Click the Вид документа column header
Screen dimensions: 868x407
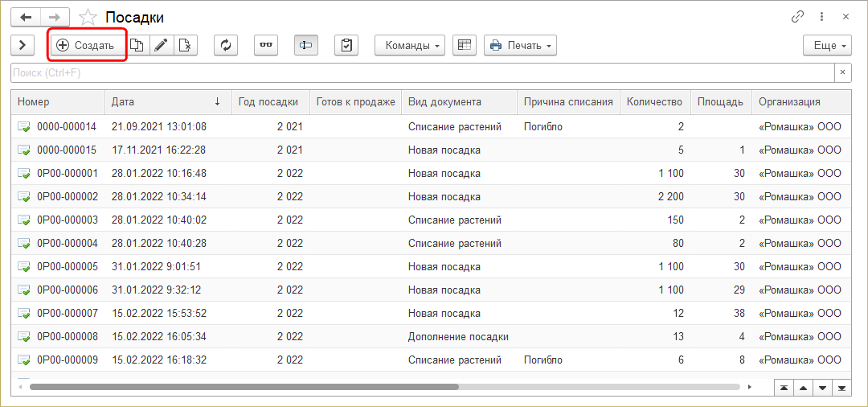[460, 102]
